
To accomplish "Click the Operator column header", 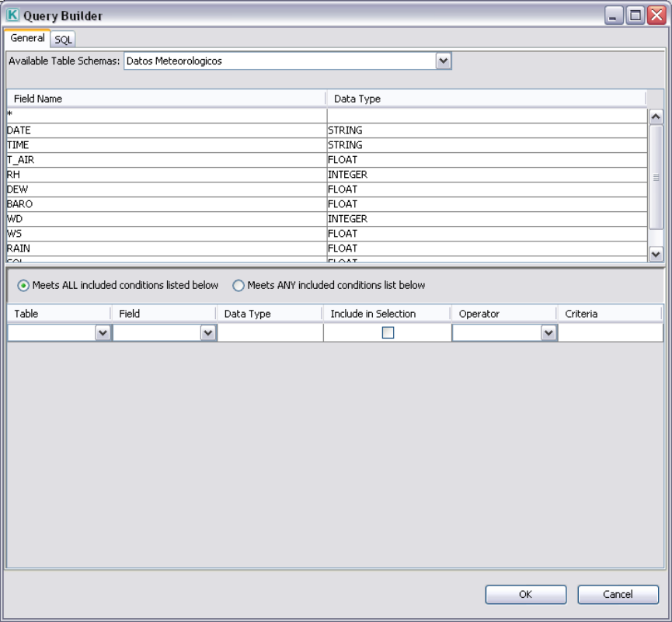I will [x=504, y=314].
